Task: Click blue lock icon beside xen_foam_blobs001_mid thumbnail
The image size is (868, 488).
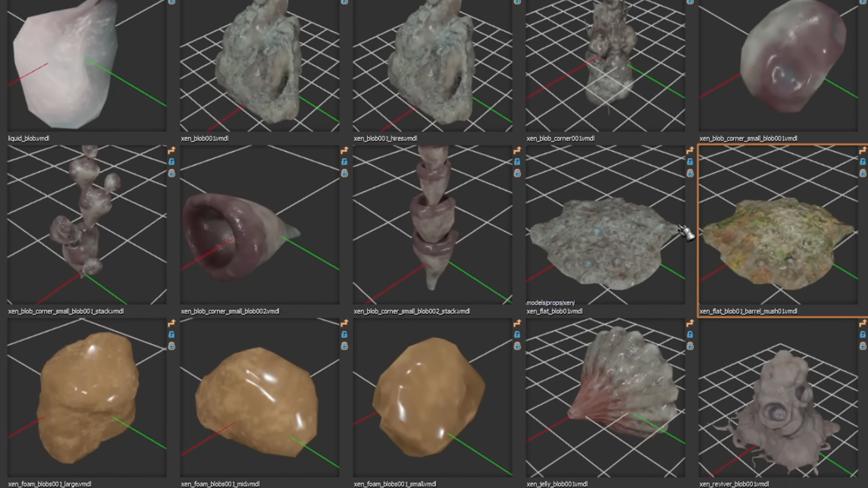Action: (344, 335)
